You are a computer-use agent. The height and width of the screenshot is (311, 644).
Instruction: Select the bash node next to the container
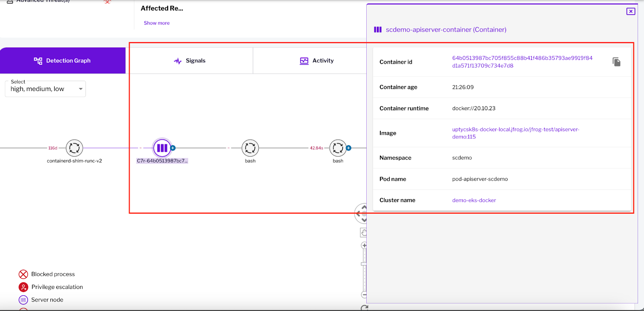(250, 148)
